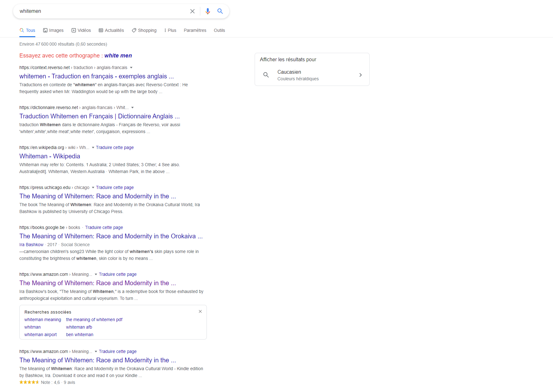553x392 pixels.
Task: Open the Caucasien suggestion chevron arrow
Action: click(x=361, y=75)
